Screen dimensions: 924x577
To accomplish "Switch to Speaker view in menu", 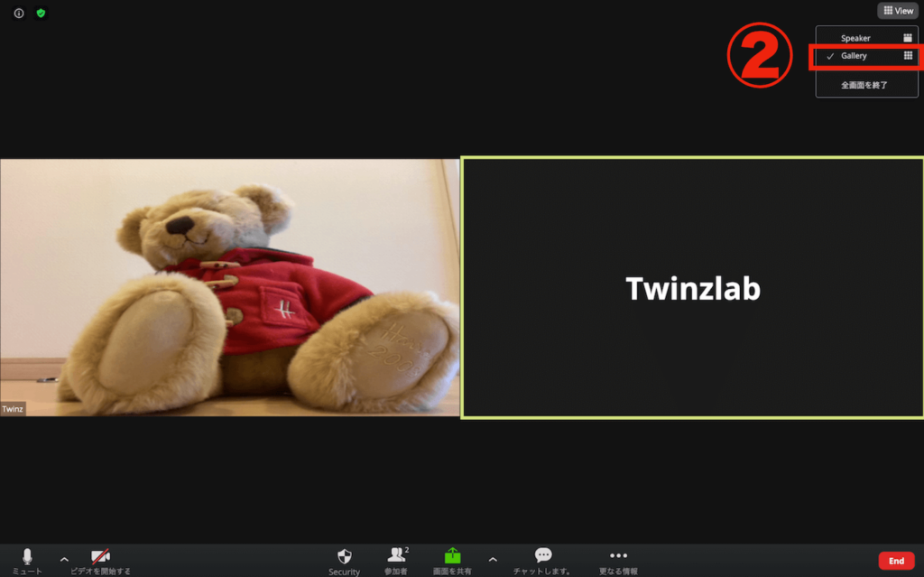I will 855,38.
